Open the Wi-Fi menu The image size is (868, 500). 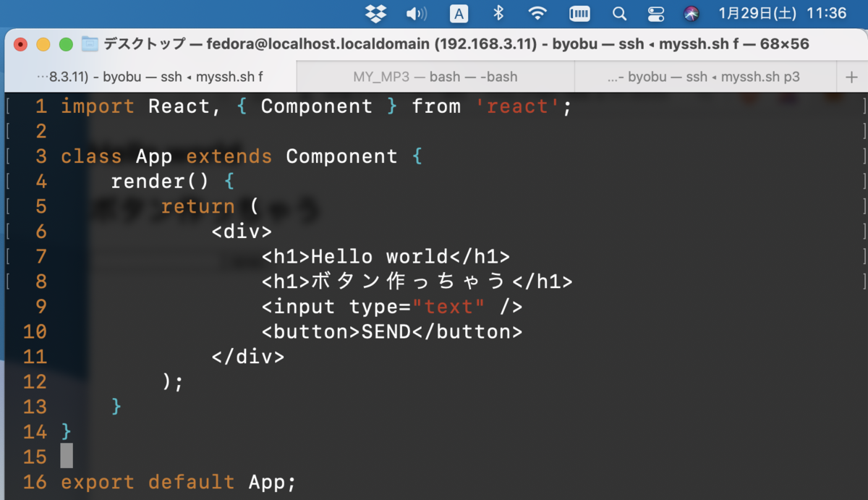tap(537, 13)
